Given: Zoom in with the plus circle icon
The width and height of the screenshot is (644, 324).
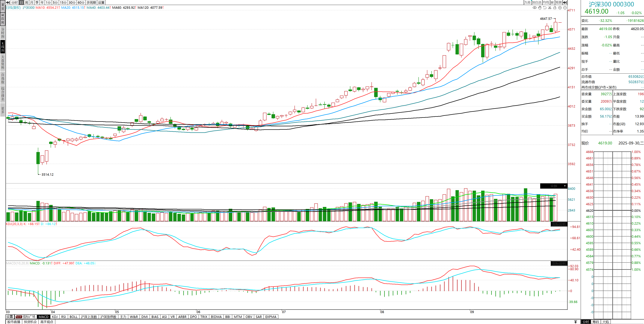Looking at the screenshot, I should pos(560,8).
